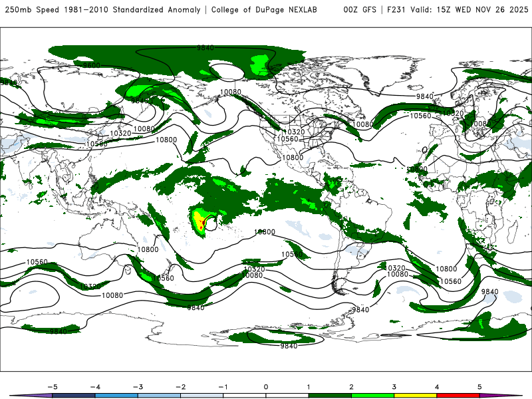
Task: Click the '10800' contour label over Mexico
Action: pos(293,158)
